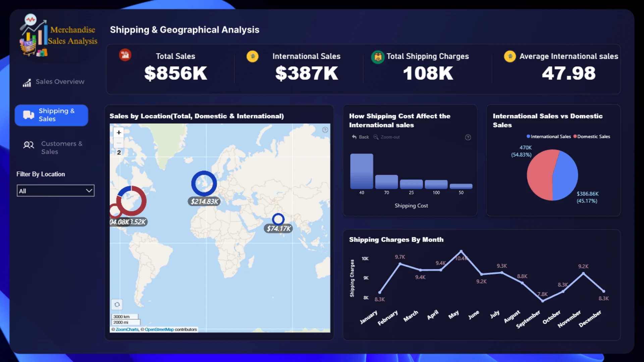Go to Customers & Sales page
The width and height of the screenshot is (644, 362).
pos(53,148)
